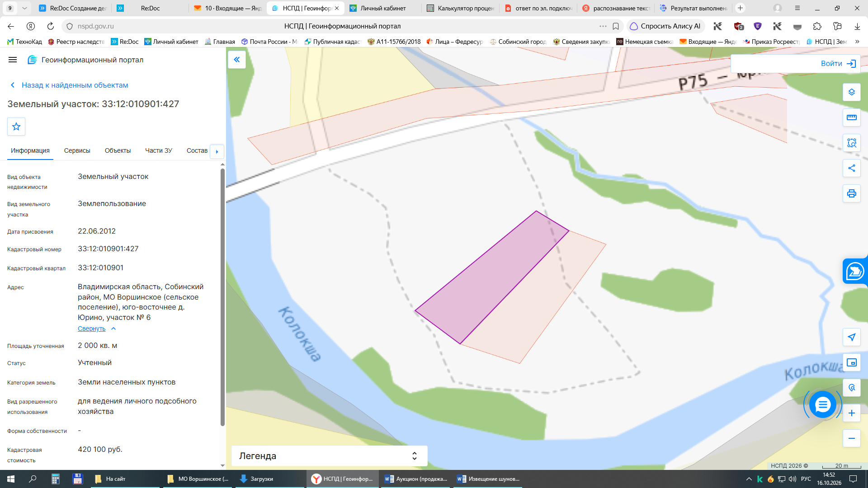Click the map search-at-point icon

852,388
